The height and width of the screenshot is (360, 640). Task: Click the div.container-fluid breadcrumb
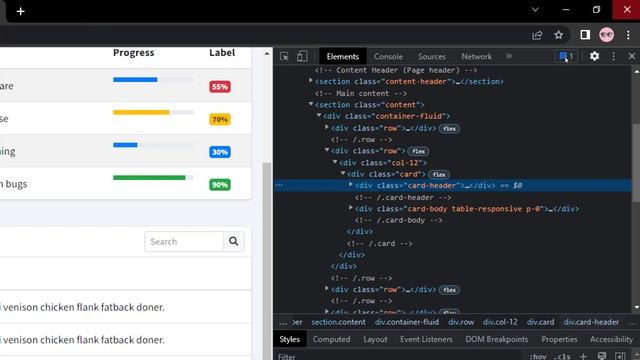coord(407,322)
